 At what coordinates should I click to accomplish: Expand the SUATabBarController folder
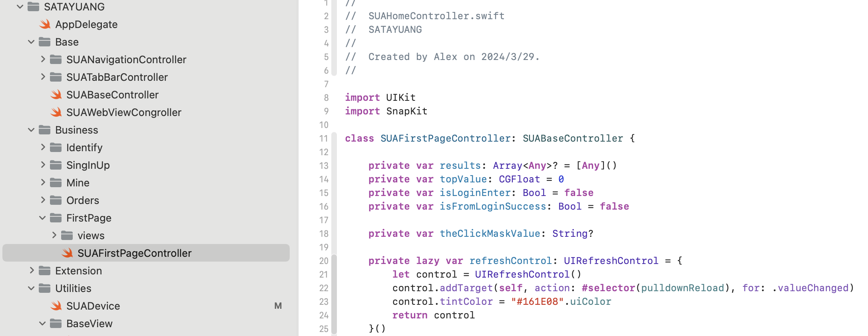(43, 77)
